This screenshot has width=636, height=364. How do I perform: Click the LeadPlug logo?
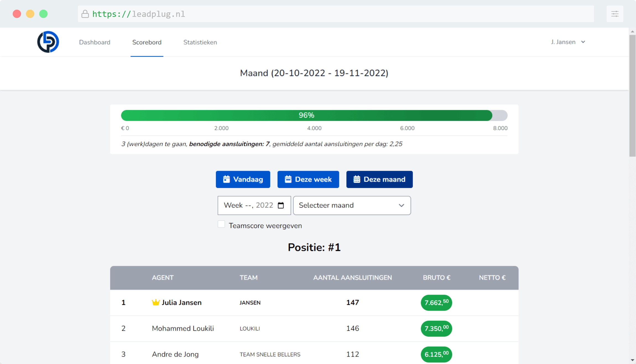(x=48, y=42)
